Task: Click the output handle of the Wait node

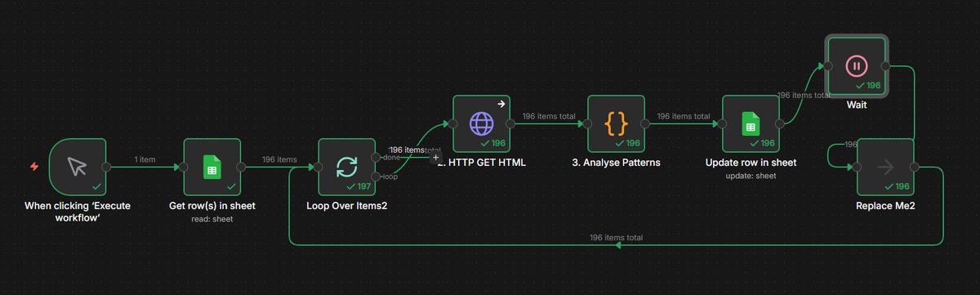Action: (x=884, y=65)
